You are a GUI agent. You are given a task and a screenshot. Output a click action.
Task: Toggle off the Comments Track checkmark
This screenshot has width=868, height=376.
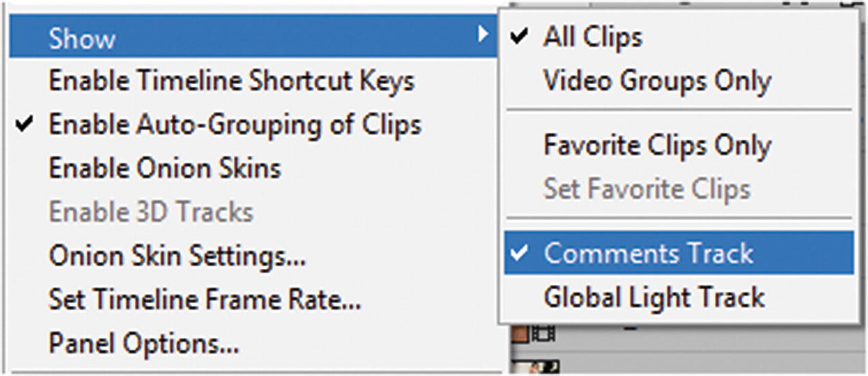coord(521,252)
